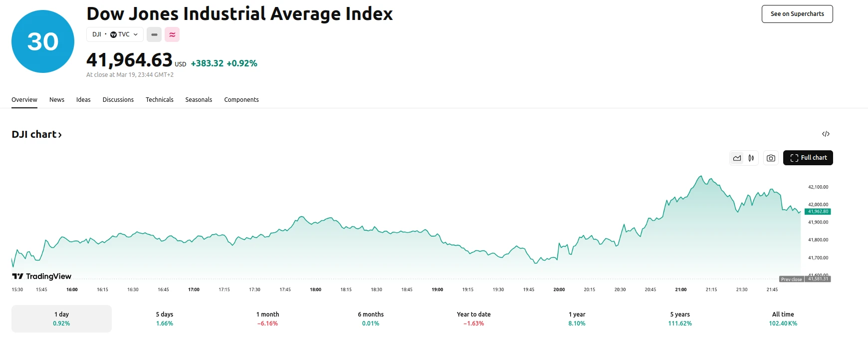Select the 5 days performance toggle

(165, 318)
